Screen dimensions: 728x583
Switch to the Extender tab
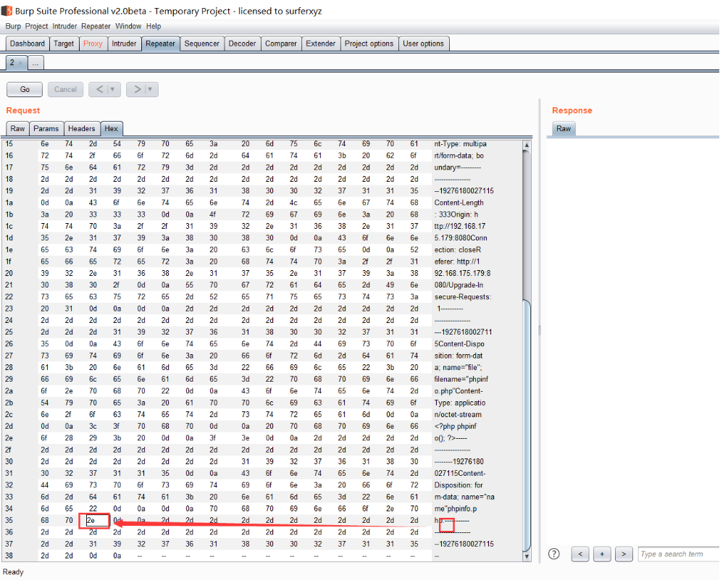pyautogui.click(x=321, y=43)
